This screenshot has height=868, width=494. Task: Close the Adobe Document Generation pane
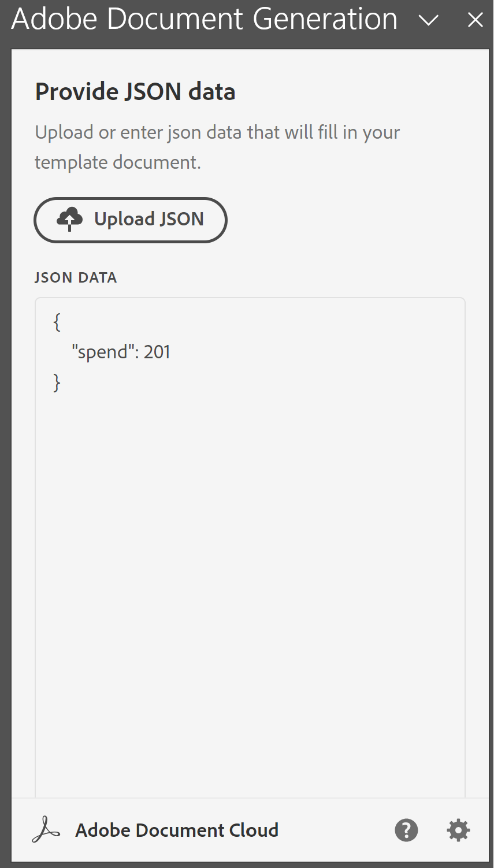click(475, 21)
